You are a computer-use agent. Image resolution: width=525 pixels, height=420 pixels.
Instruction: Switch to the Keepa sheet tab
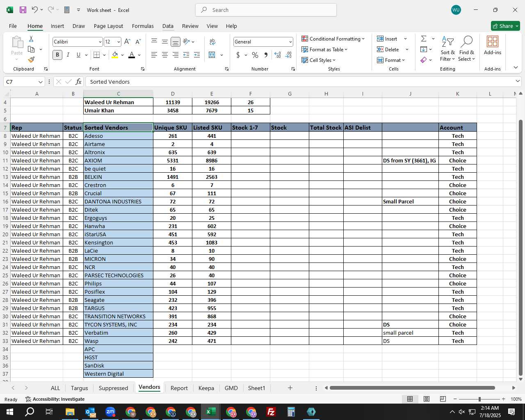click(x=206, y=388)
